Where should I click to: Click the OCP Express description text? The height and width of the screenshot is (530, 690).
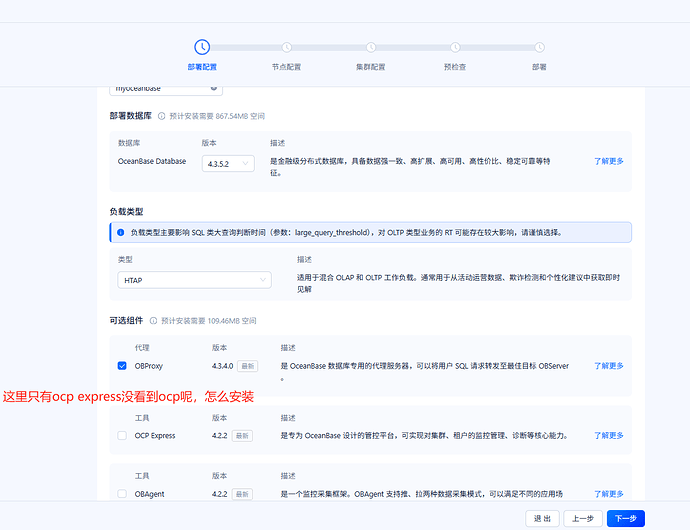click(x=425, y=435)
